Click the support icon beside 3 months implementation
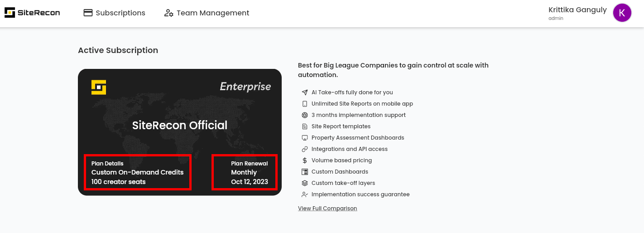644x233 pixels. tap(305, 115)
